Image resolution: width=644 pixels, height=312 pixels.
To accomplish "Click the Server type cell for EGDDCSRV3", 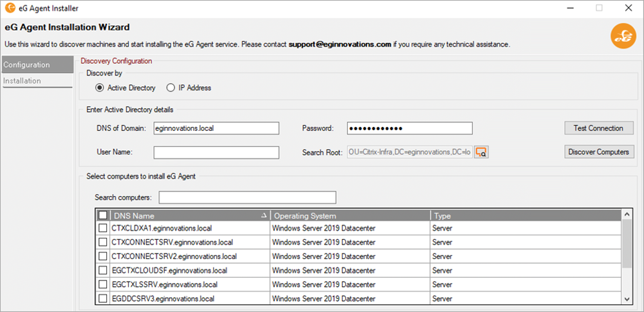I will (526, 298).
